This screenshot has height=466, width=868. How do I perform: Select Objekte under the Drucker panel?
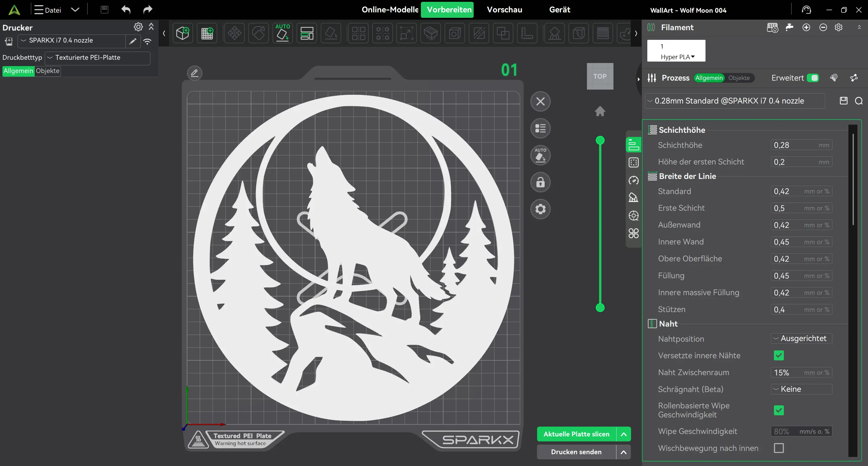(48, 71)
